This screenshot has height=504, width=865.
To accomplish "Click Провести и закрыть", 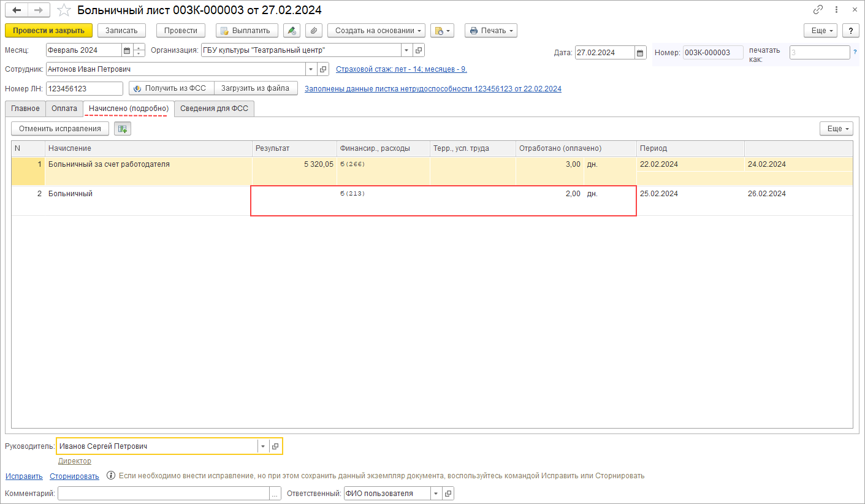I will [x=48, y=31].
